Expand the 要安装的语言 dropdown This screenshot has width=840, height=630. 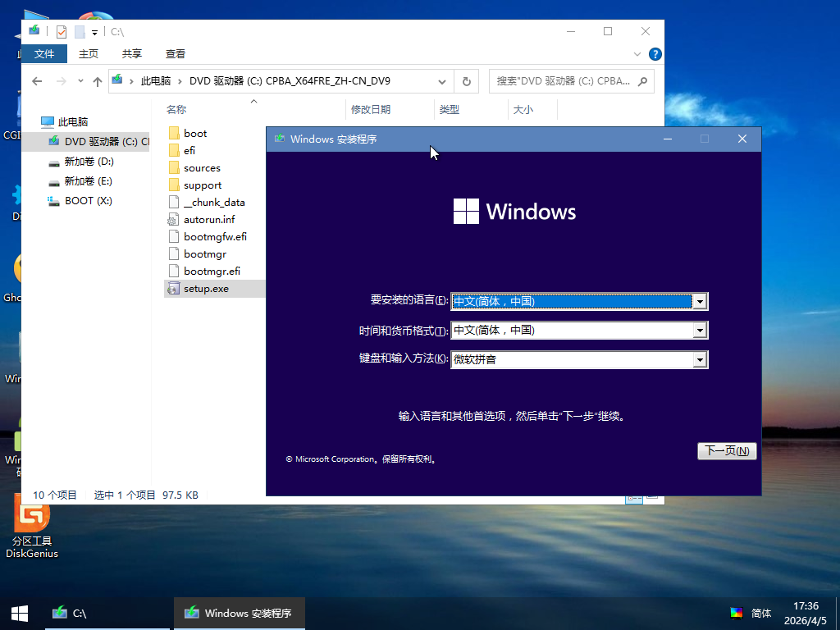(x=700, y=301)
